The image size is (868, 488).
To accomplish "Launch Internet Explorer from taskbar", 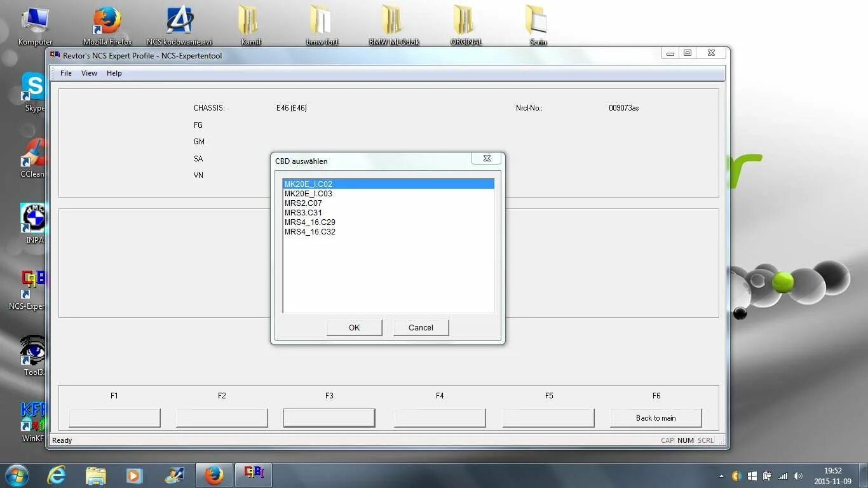I will [57, 475].
